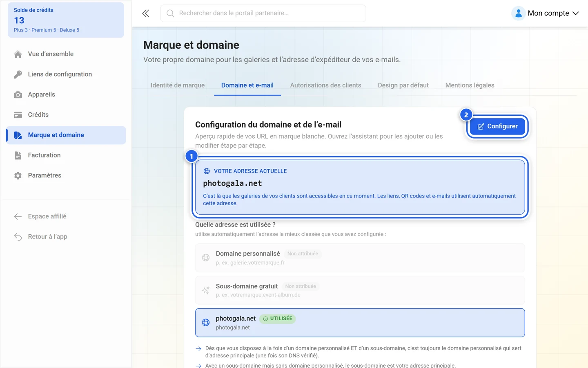This screenshot has width=588, height=368.
Task: Click the left arrow icon for Espace affilié
Action: click(x=18, y=217)
